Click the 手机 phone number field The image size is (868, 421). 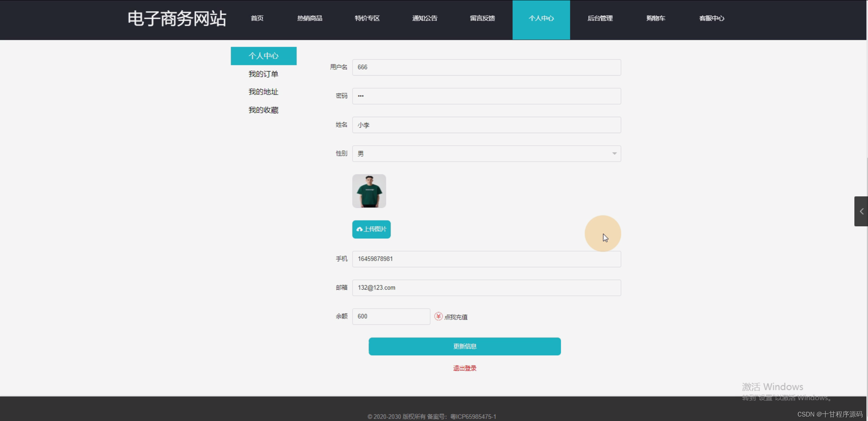pyautogui.click(x=486, y=259)
